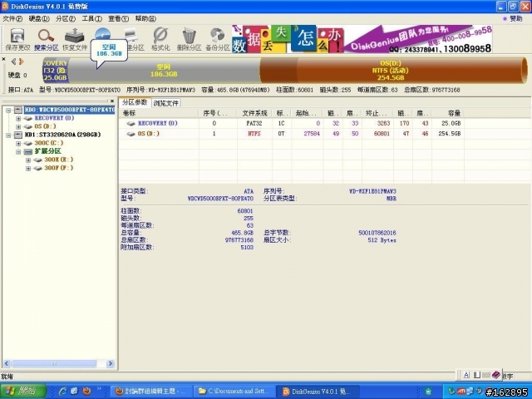532x399 pixels.
Task: Click the tree horizontal scrollbar thumb
Action: click(x=54, y=364)
